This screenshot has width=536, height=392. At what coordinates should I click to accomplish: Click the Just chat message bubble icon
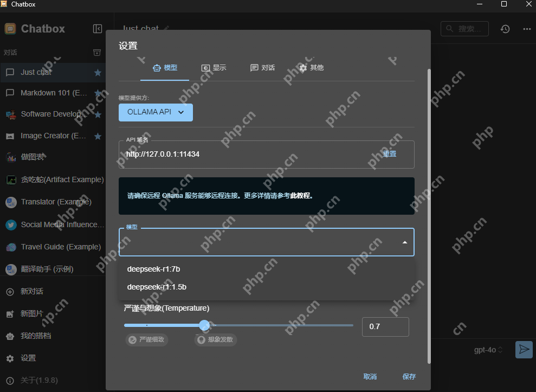tap(10, 72)
